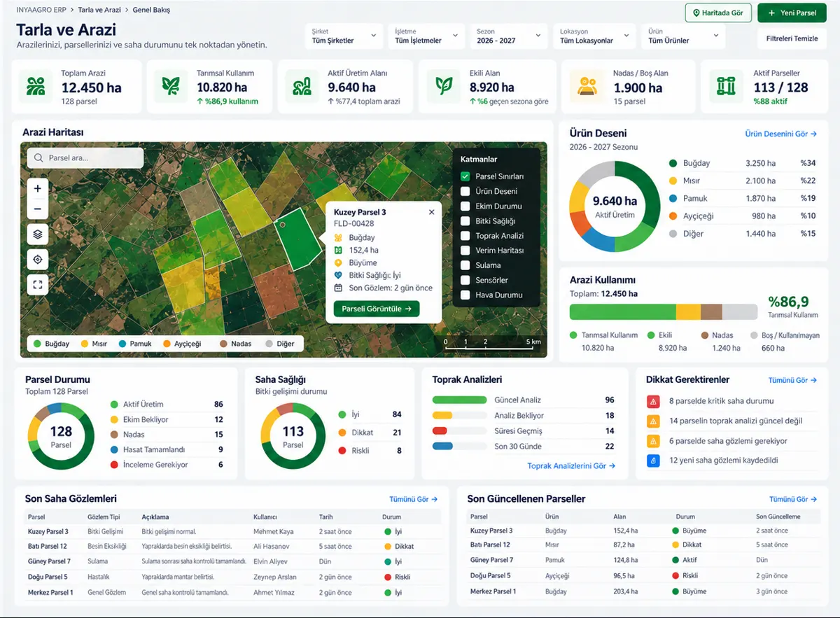The height and width of the screenshot is (618, 840).
Task: Switch map to fullscreen view
Action: coord(38,285)
